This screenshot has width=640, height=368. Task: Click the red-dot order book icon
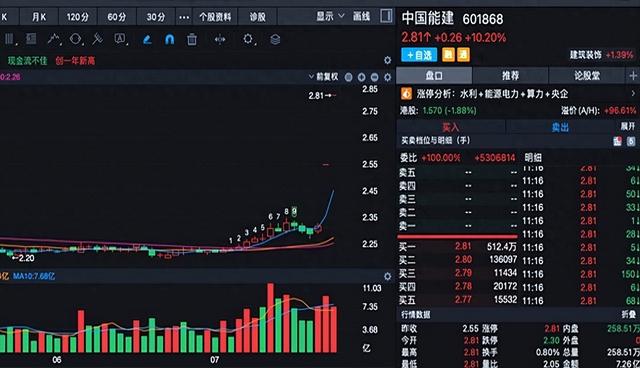click(617, 141)
